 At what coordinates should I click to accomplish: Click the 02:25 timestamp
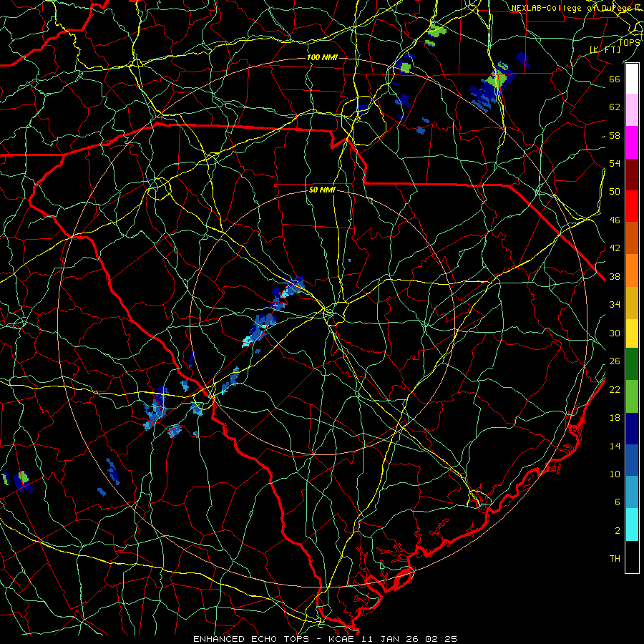441,639
